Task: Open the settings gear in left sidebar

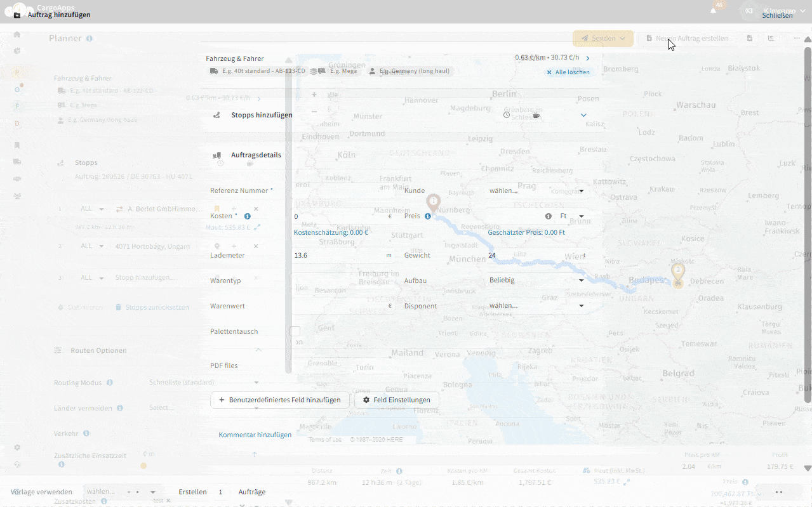Action: [17, 447]
